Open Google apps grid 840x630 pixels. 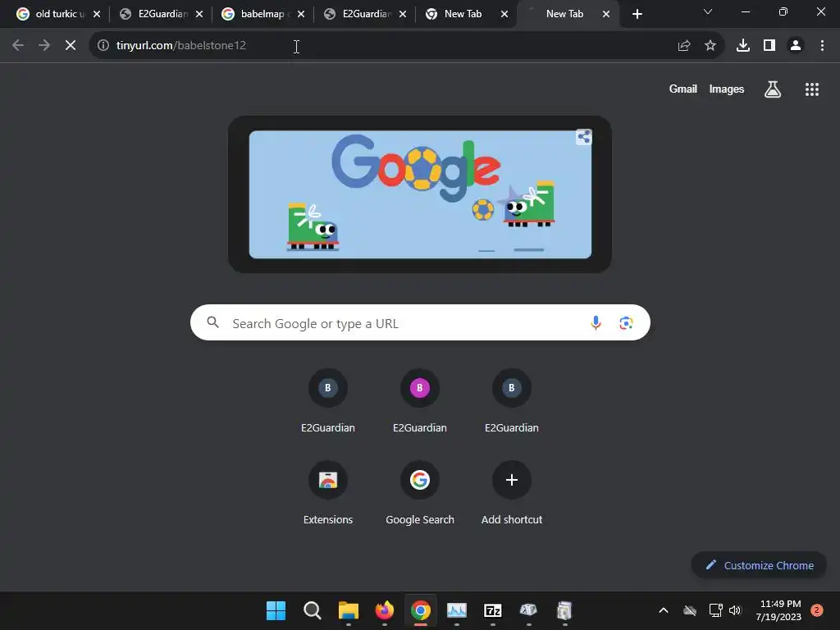click(812, 89)
